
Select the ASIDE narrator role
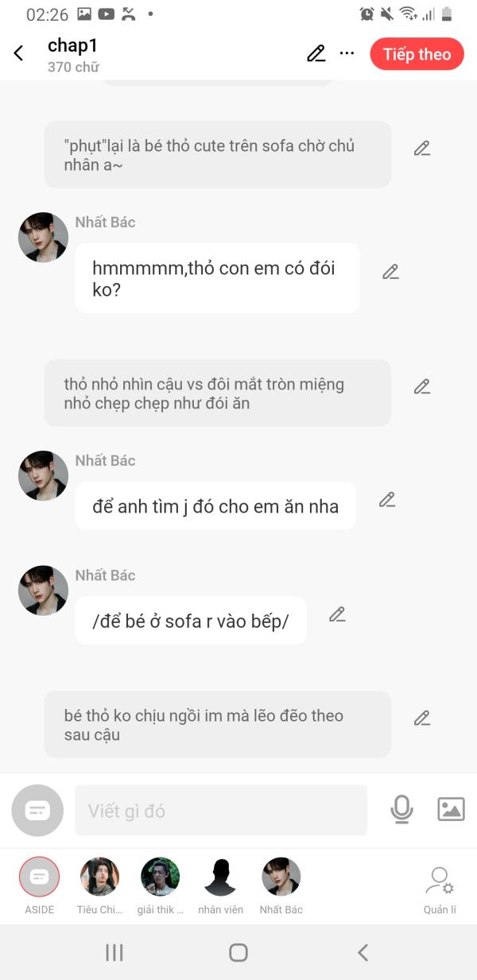(39, 877)
